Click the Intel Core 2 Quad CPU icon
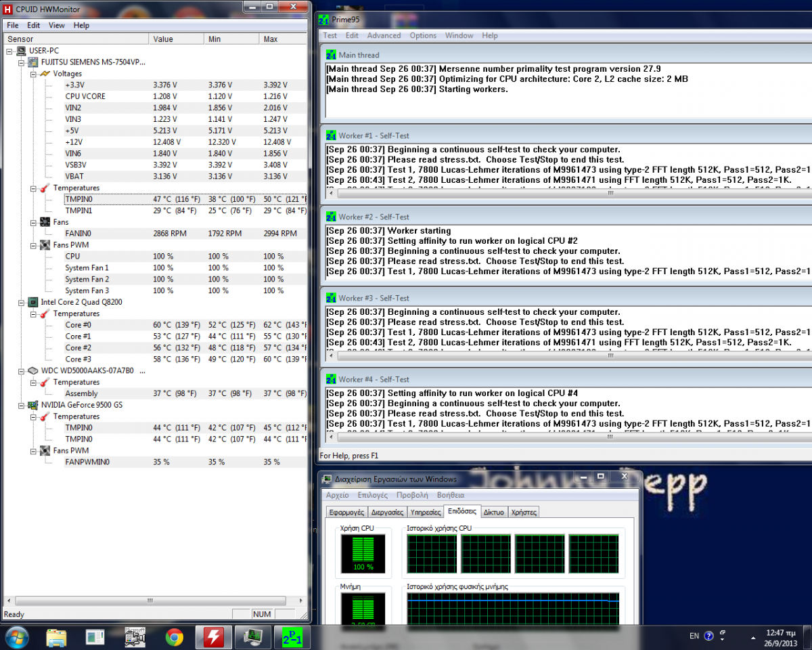This screenshot has height=650, width=812. (32, 302)
